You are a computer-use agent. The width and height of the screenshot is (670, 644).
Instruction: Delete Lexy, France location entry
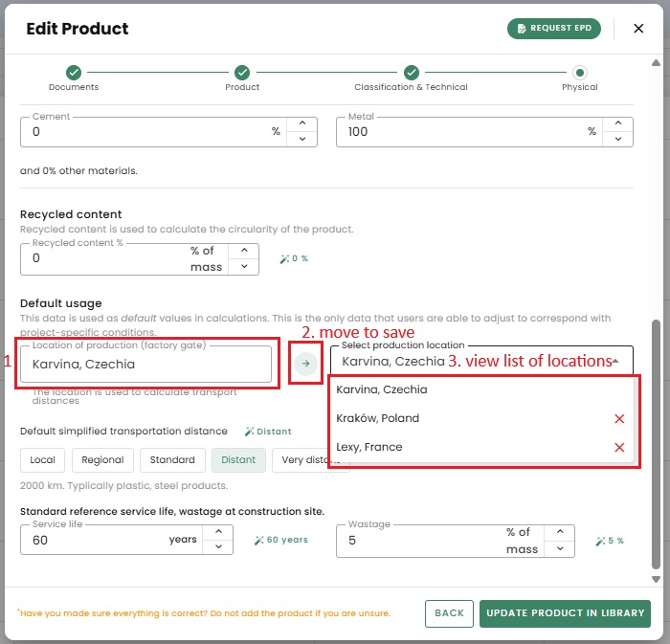[x=619, y=448]
